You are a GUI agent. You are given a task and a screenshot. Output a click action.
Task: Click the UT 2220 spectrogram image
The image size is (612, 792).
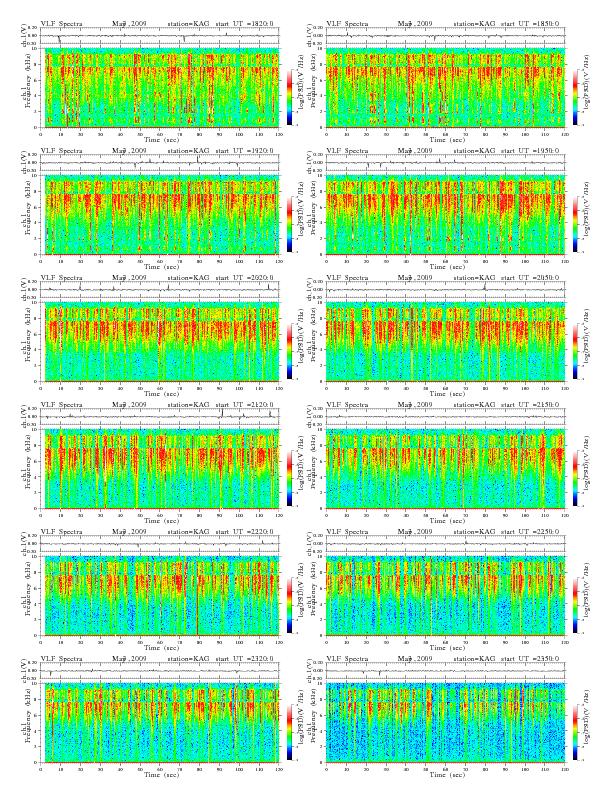pyautogui.click(x=160, y=596)
